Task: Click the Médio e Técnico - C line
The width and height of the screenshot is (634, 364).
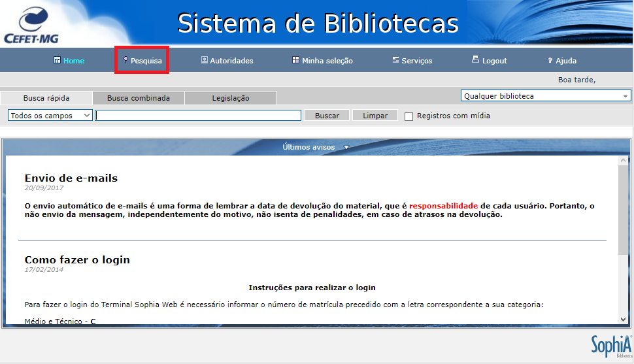Action: [x=60, y=322]
